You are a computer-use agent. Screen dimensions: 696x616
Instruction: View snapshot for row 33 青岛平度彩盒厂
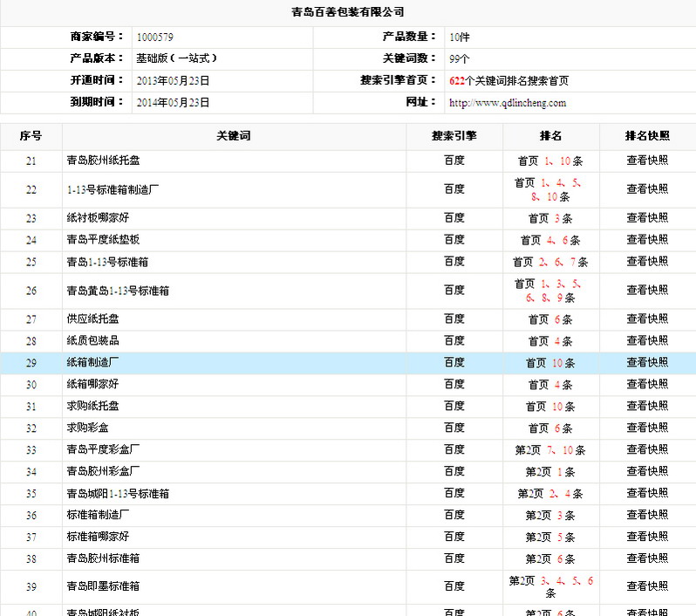point(647,449)
